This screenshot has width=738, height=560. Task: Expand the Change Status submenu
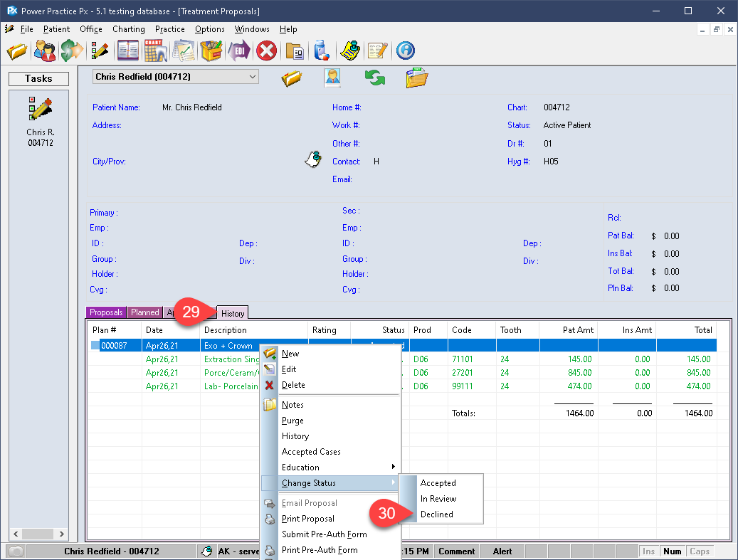(330, 483)
